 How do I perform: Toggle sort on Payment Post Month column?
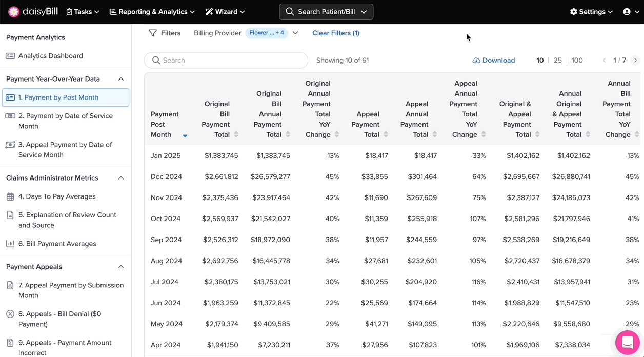coord(185,135)
